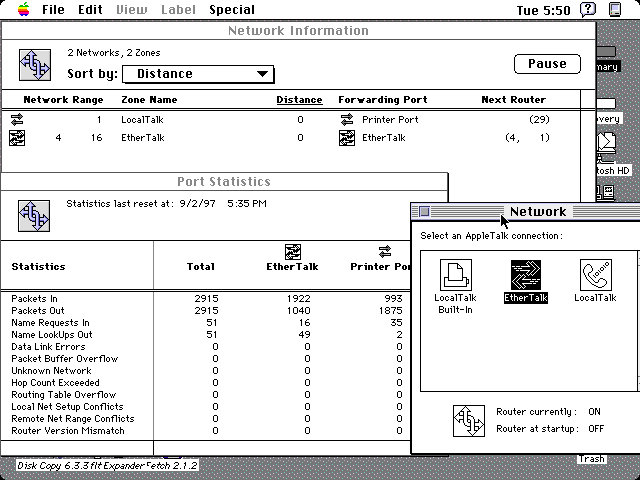Click the EtherTalk row network icon

coord(17,138)
